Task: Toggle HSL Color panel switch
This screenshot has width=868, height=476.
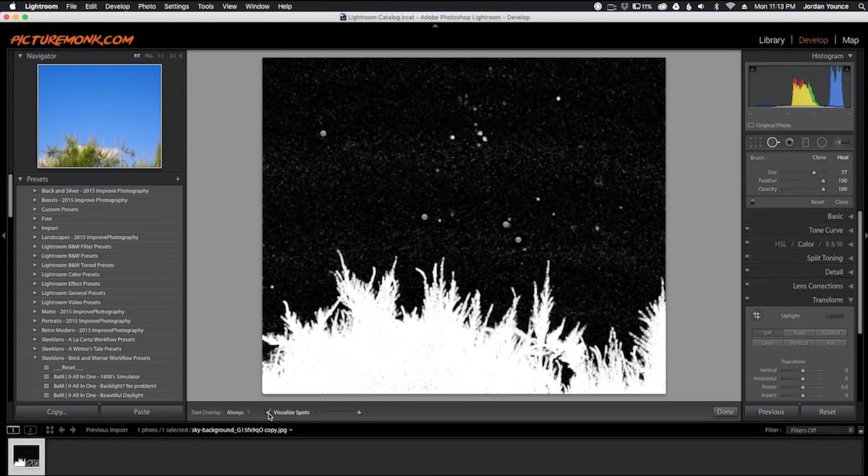Action: point(747,244)
